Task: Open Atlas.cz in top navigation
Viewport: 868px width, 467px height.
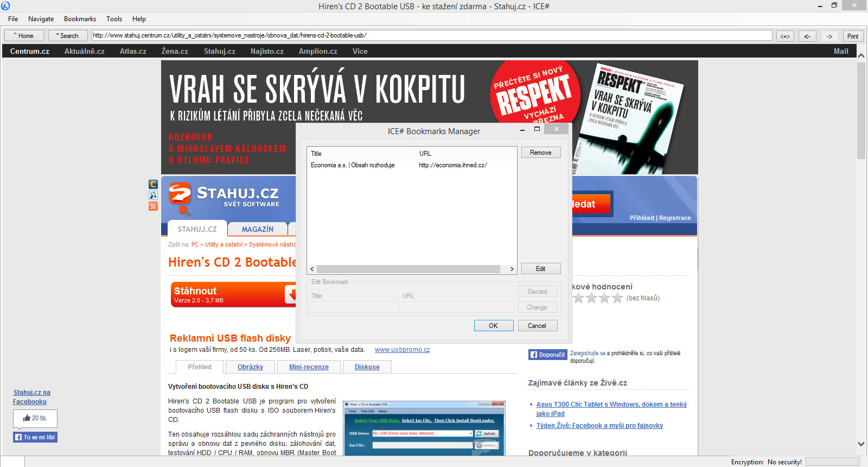Action: point(133,52)
